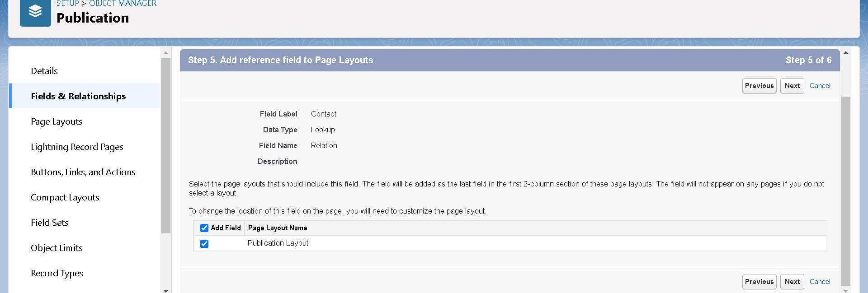Open Field Sets section
868x293 pixels.
tap(50, 223)
